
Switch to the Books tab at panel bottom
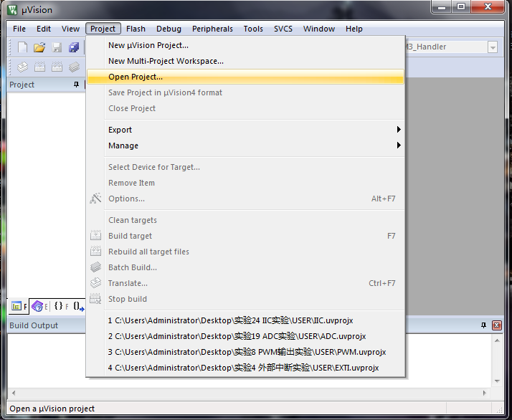39,306
